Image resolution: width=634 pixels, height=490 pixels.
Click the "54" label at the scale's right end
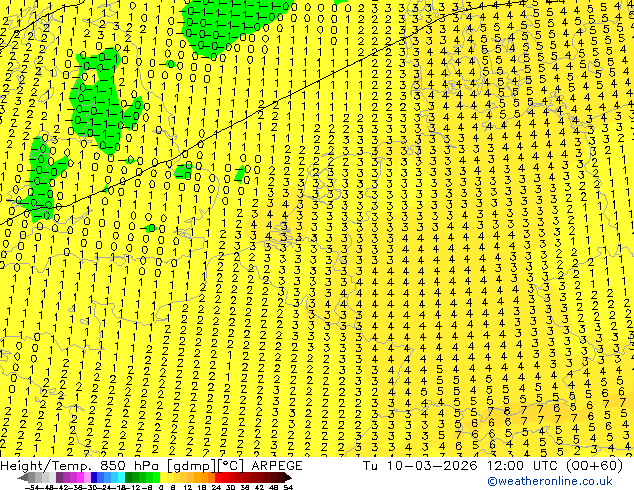[287, 487]
